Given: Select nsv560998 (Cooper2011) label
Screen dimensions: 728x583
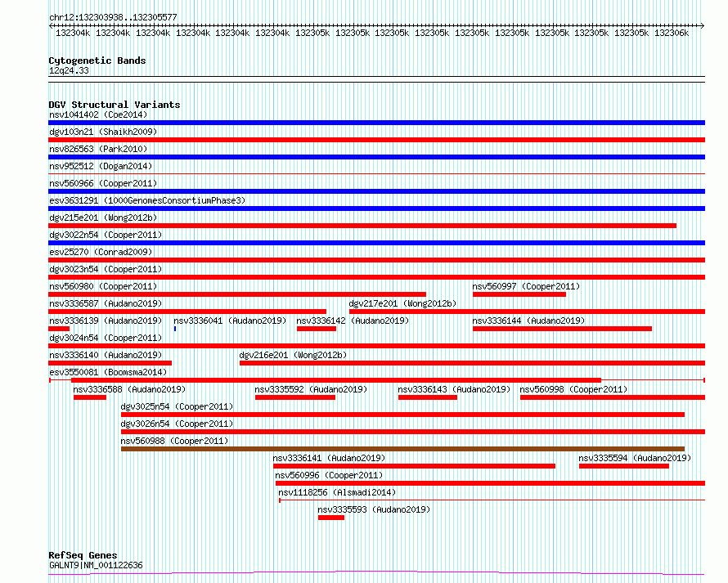Looking at the screenshot, I should (573, 389).
